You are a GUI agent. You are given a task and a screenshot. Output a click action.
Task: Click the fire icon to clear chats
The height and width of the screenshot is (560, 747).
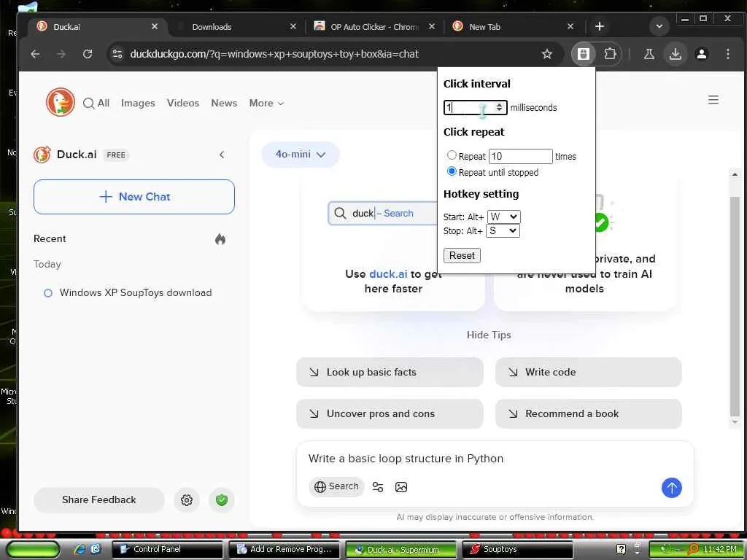coord(220,239)
